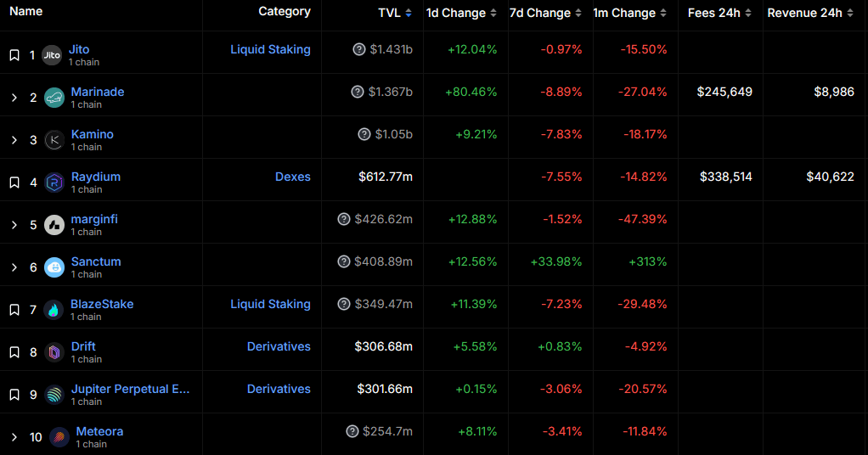Click the BlazeStake flame logo
The height and width of the screenshot is (455, 868).
pos(54,310)
